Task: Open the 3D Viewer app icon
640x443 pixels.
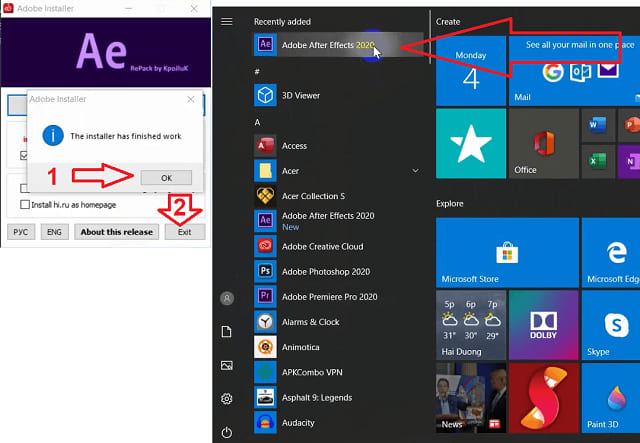Action: coord(265,95)
